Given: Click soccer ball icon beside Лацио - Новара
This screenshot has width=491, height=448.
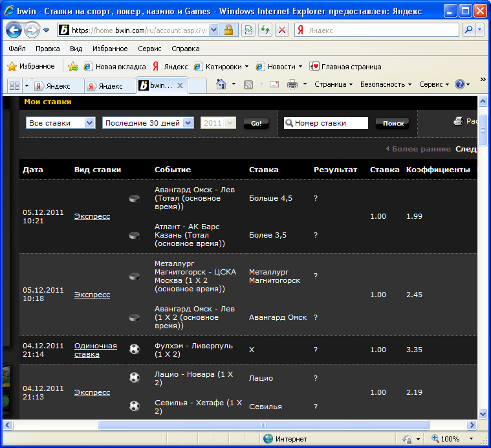Looking at the screenshot, I should (x=135, y=377).
